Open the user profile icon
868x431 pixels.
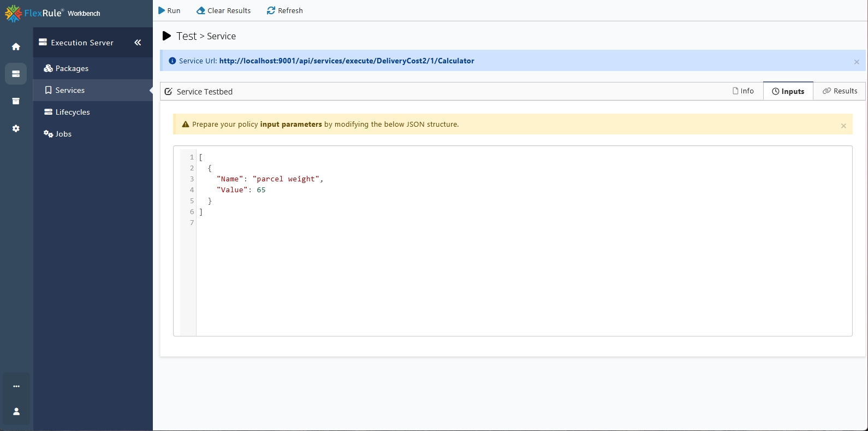coord(16,411)
